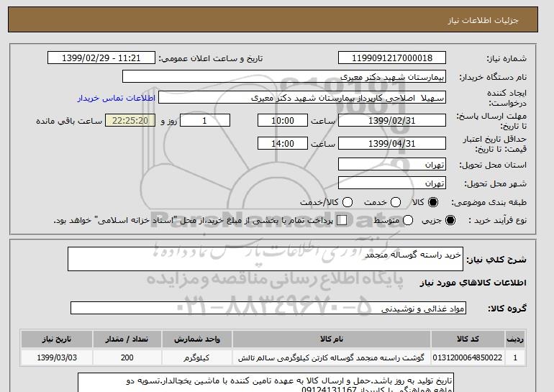Click the label نوع فرآیند خرید
This screenshot has width=554, height=392.
pyautogui.click(x=497, y=220)
